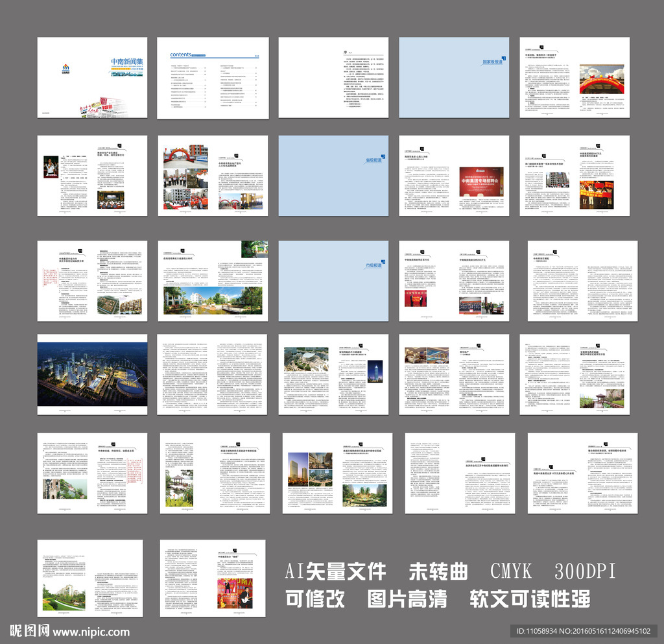Open the dense text-only spread beside the night rendering
This screenshot has height=644, width=664.
click(x=212, y=374)
